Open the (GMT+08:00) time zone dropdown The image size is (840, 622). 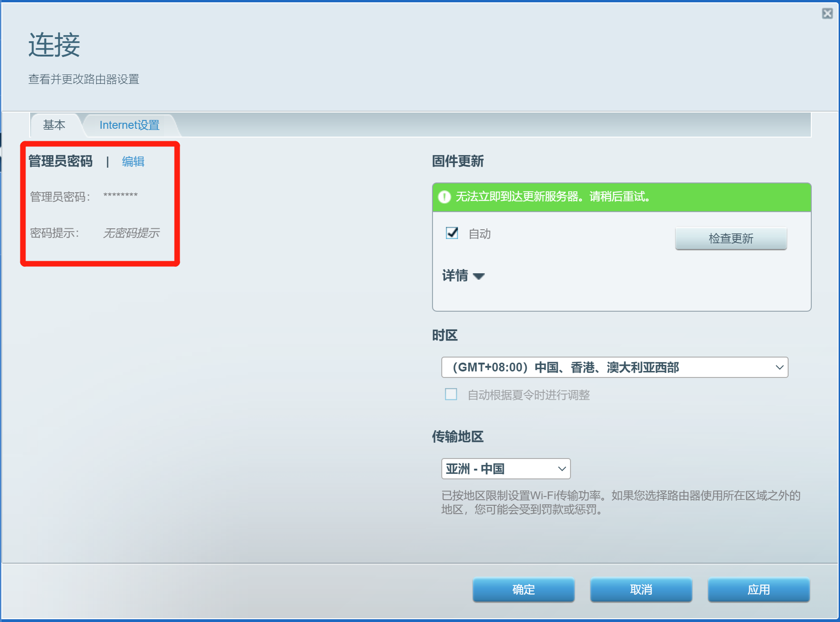[x=614, y=367]
